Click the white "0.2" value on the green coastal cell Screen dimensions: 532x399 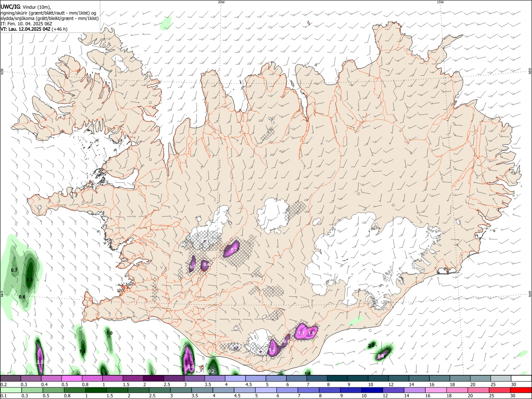coord(211,371)
